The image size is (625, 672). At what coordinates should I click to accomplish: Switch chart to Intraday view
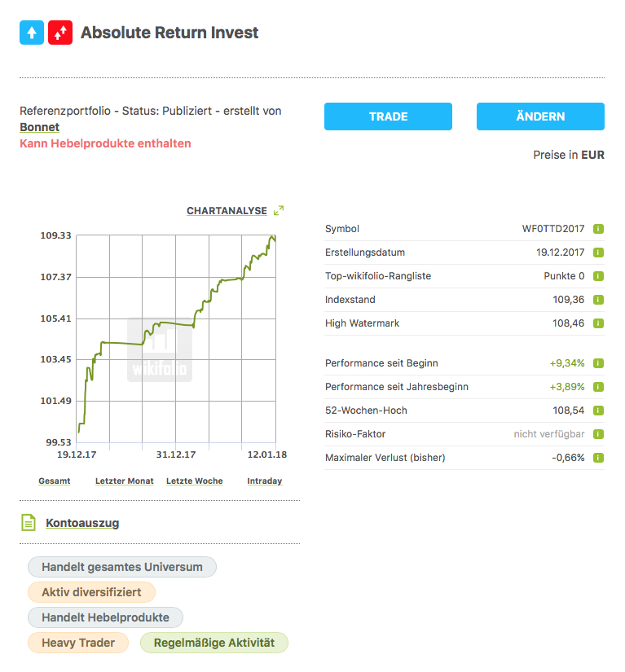point(264,481)
